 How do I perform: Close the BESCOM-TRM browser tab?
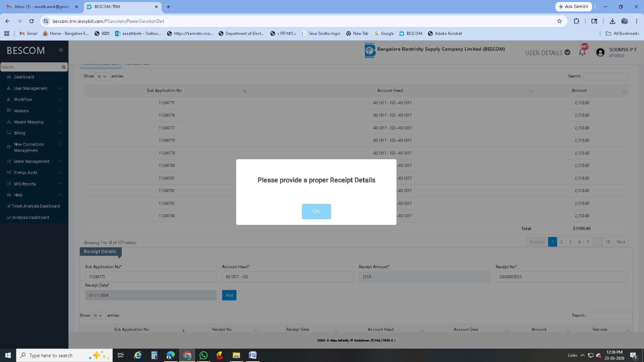[156, 6]
